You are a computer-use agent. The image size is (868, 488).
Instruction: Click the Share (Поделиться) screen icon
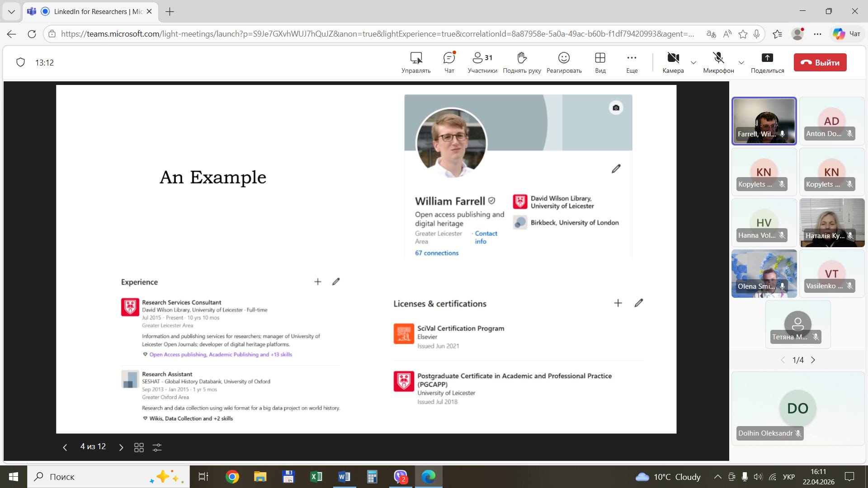point(767,62)
